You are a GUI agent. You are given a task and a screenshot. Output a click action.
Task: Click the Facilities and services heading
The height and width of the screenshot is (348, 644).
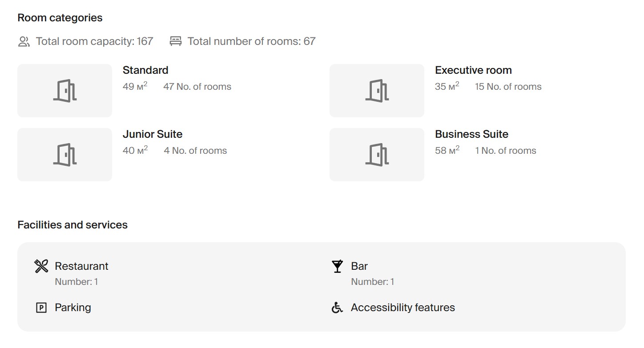click(x=72, y=225)
